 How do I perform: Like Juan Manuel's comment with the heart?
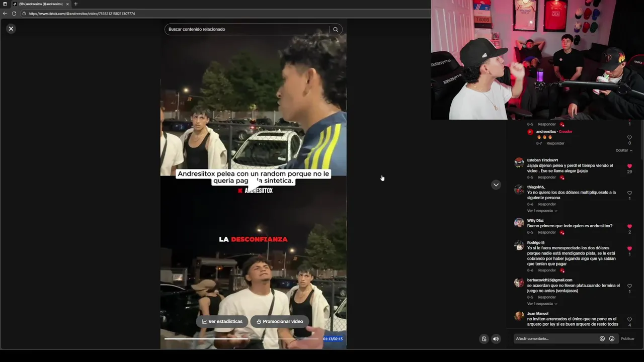(629, 319)
